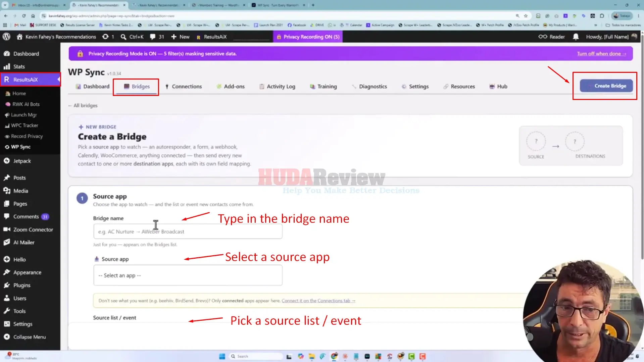Open the Activity Log tab
The width and height of the screenshot is (644, 362).
(x=277, y=87)
